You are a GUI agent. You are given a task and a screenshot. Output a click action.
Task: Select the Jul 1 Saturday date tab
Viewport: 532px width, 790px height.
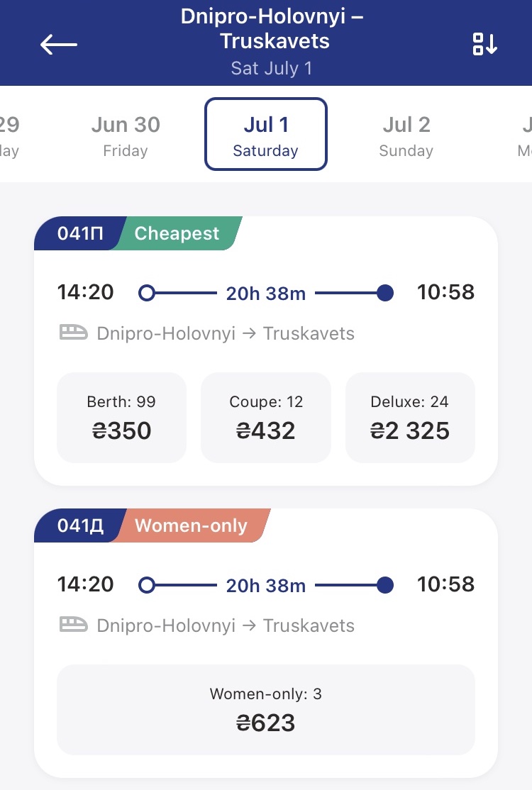(x=266, y=135)
